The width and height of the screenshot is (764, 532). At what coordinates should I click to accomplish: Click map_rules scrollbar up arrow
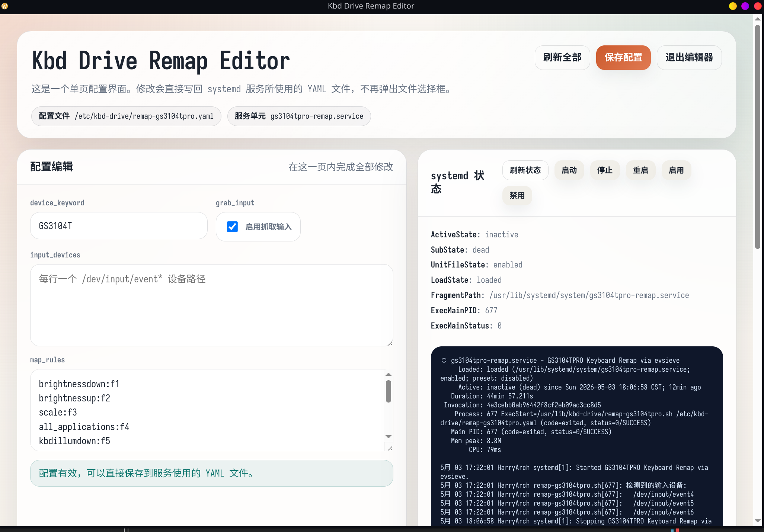[389, 374]
